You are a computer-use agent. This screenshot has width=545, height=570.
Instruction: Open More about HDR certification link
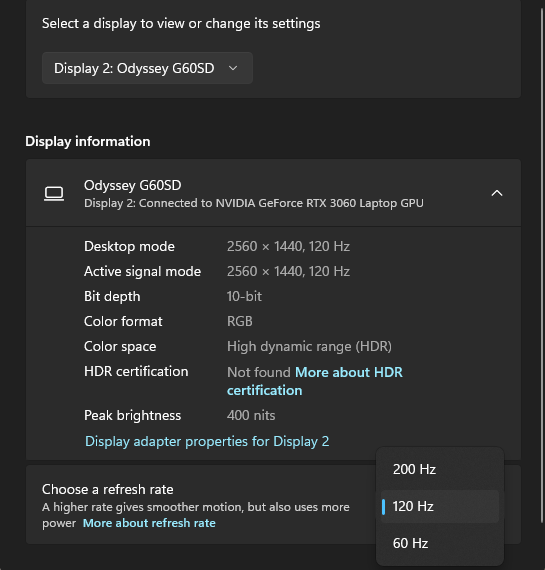[x=315, y=381]
